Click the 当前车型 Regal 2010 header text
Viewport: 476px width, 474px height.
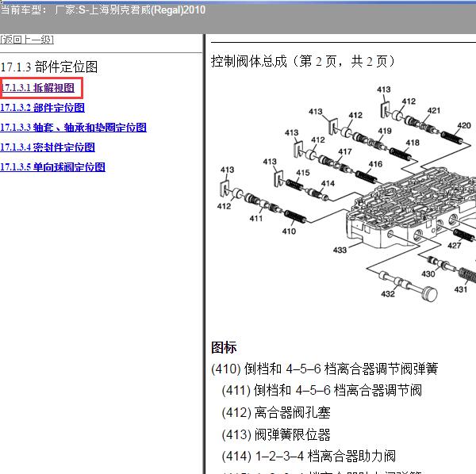[102, 10]
